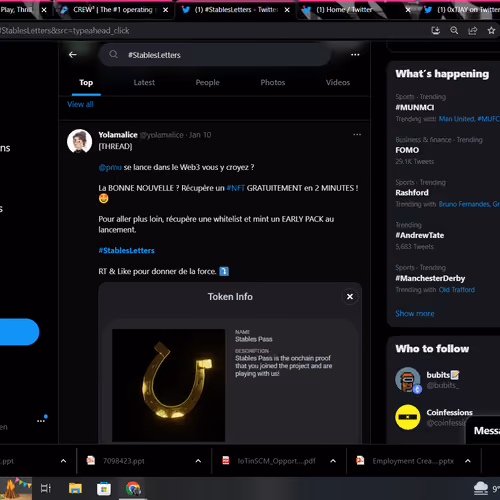The height and width of the screenshot is (500, 500).
Task: Open Microsoft Store from the taskbar
Action: pyautogui.click(x=104, y=489)
